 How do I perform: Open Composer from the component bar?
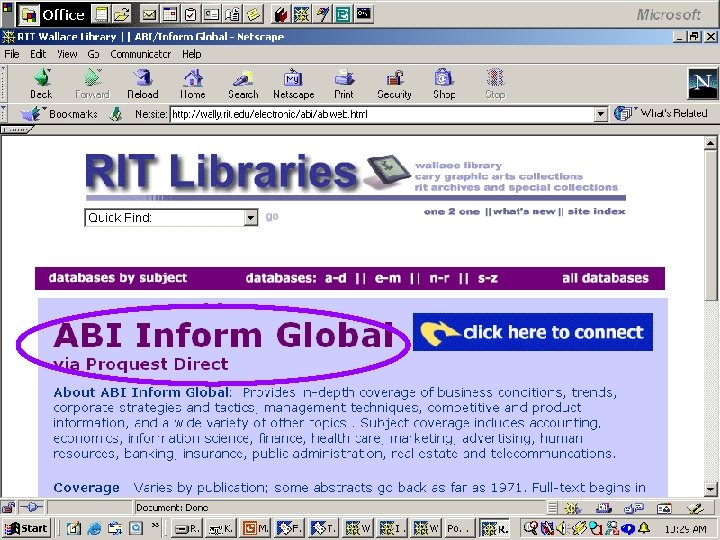tap(696, 508)
